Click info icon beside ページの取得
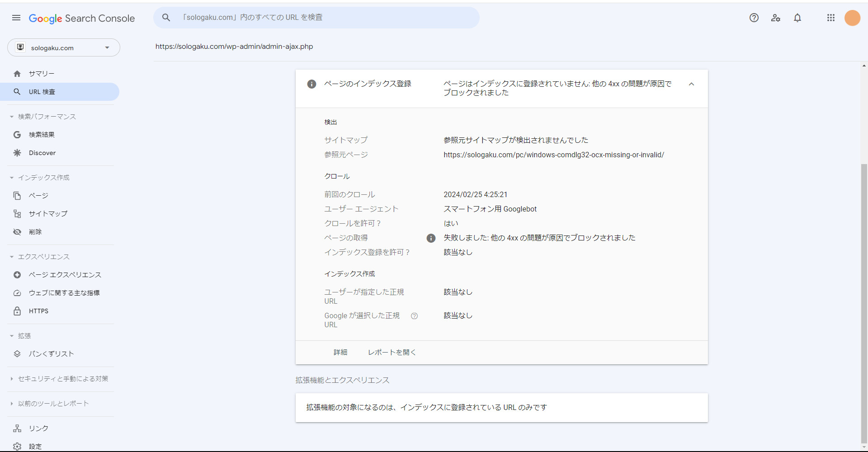The width and height of the screenshot is (868, 452). pyautogui.click(x=431, y=238)
